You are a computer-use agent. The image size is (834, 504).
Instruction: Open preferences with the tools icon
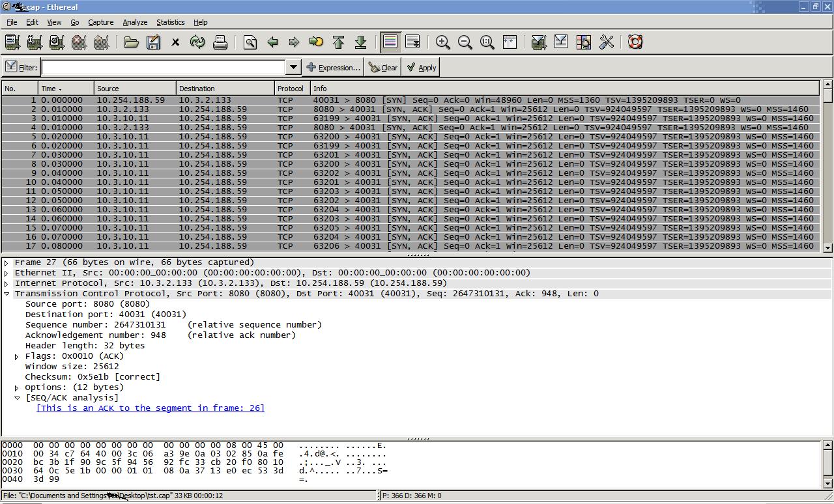607,42
